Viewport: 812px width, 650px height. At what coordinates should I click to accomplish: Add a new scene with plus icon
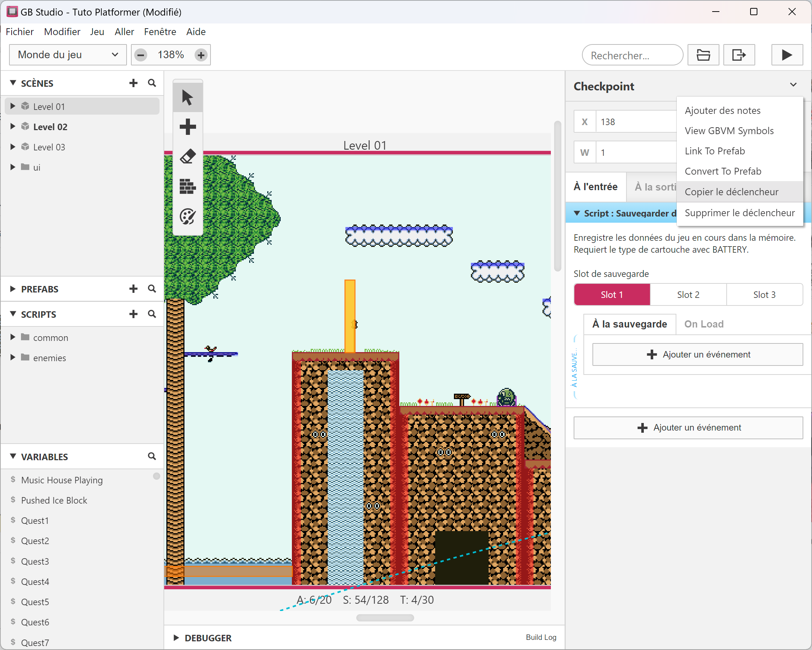click(133, 83)
